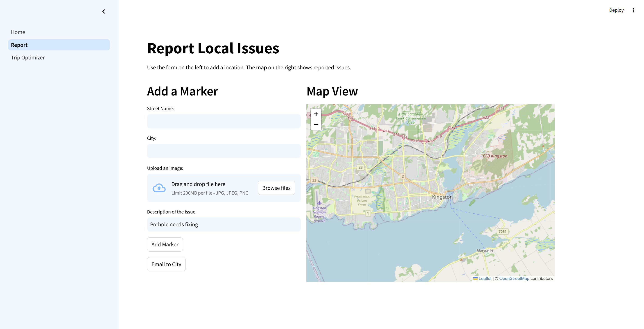644x329 pixels.
Task: Open the three-dot main menu
Action: point(633,10)
